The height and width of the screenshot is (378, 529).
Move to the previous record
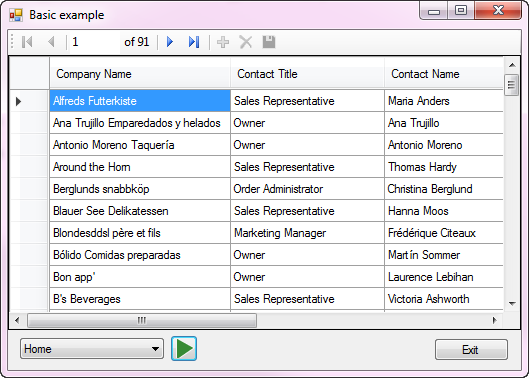[x=51, y=42]
